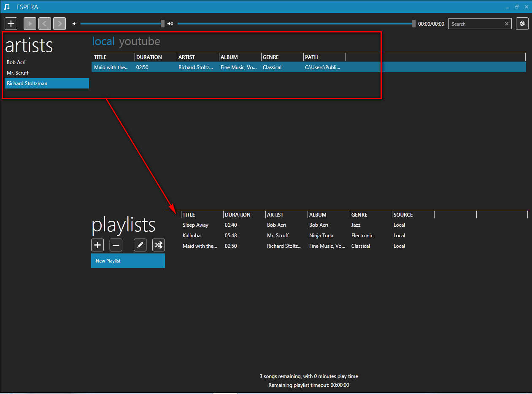Image resolution: width=532 pixels, height=394 pixels.
Task: Click the Search input field
Action: [x=476, y=24]
